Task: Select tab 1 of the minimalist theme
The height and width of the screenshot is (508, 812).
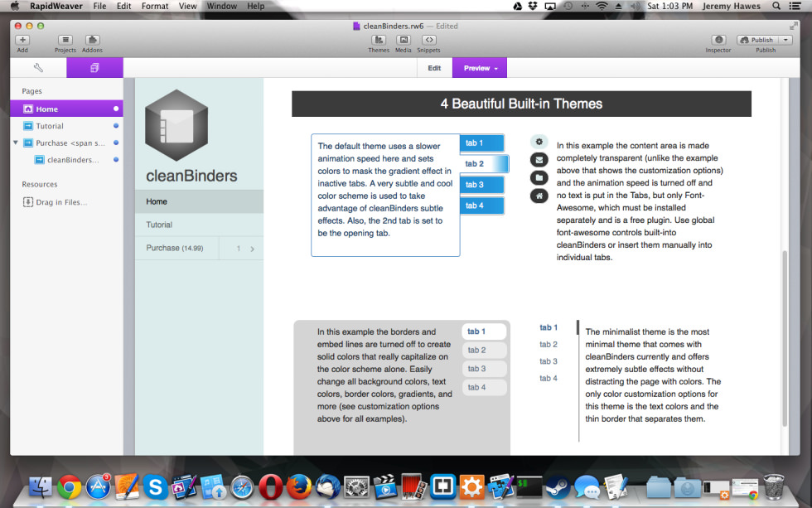Action: coord(549,327)
